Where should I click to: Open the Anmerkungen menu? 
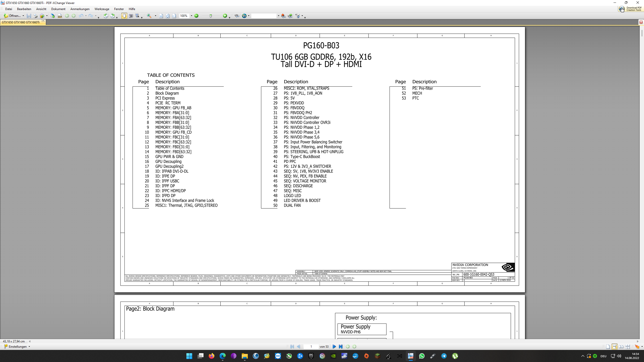click(x=80, y=9)
